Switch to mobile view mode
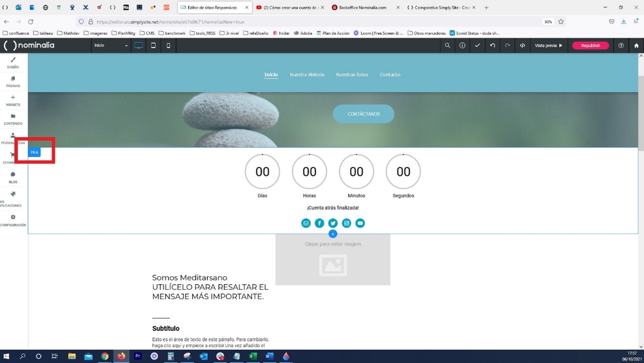This screenshot has width=644, height=363. pyautogui.click(x=168, y=46)
